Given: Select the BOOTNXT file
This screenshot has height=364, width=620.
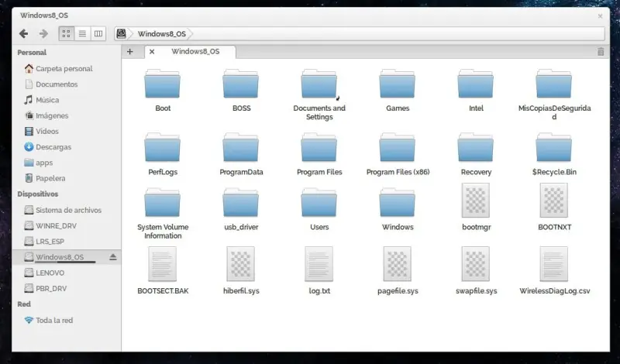Looking at the screenshot, I should pyautogui.click(x=554, y=208).
